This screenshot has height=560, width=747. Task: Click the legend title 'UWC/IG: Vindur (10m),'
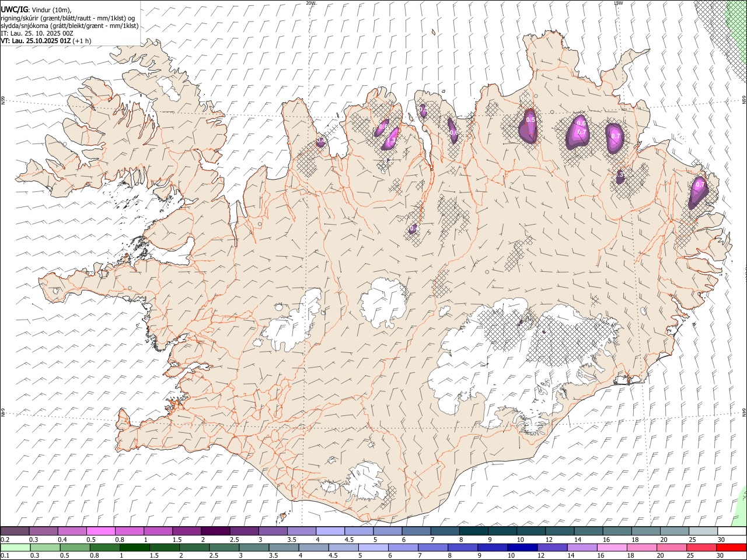(36, 10)
